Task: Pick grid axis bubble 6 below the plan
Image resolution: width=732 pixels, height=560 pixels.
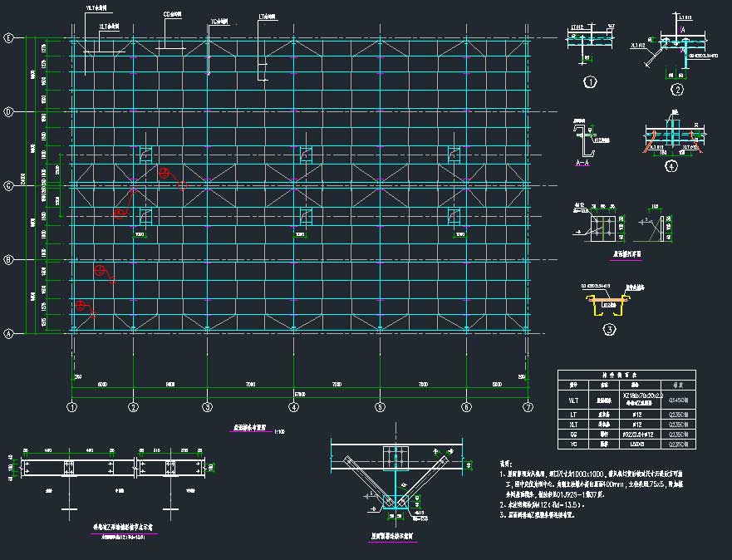Action: [466, 407]
